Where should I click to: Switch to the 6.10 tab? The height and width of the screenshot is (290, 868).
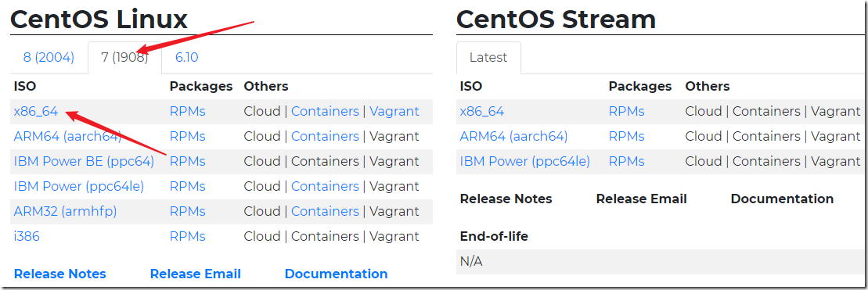tap(186, 57)
